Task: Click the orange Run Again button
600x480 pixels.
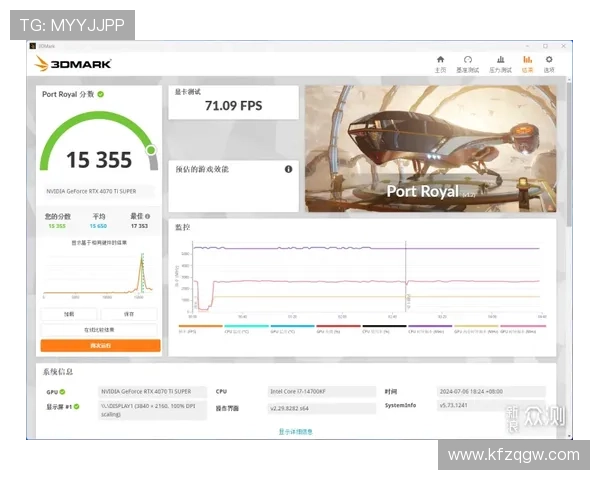Action: coord(99,345)
